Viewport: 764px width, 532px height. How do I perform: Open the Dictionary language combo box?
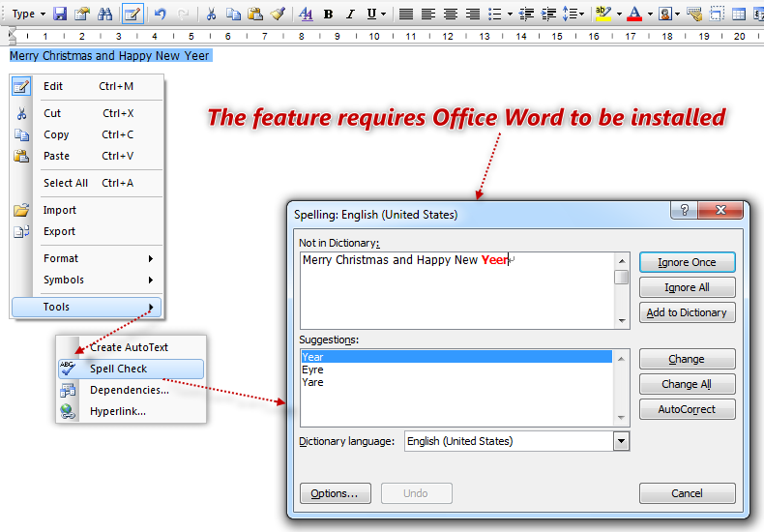[517, 441]
